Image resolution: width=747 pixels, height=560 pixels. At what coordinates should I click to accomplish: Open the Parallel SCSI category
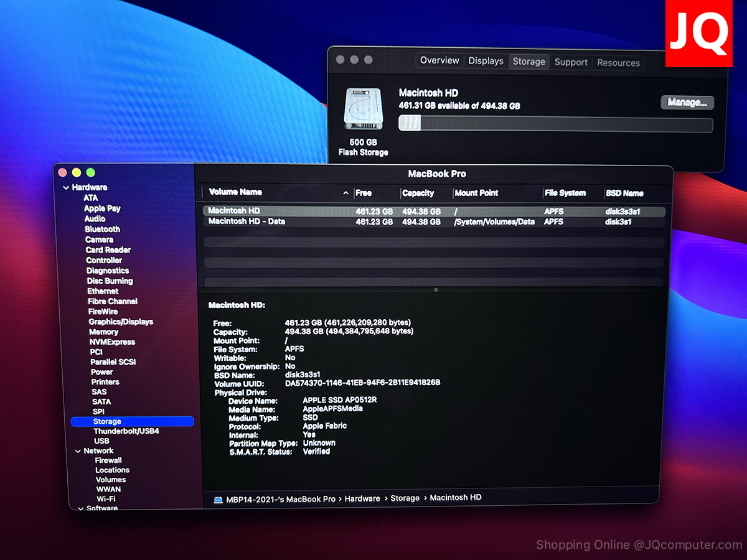click(x=113, y=362)
